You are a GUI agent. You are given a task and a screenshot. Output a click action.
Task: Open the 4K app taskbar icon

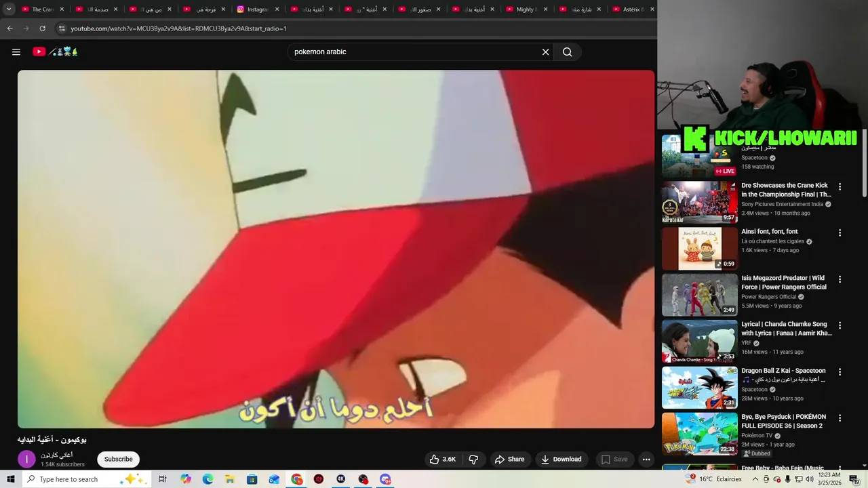(341, 479)
